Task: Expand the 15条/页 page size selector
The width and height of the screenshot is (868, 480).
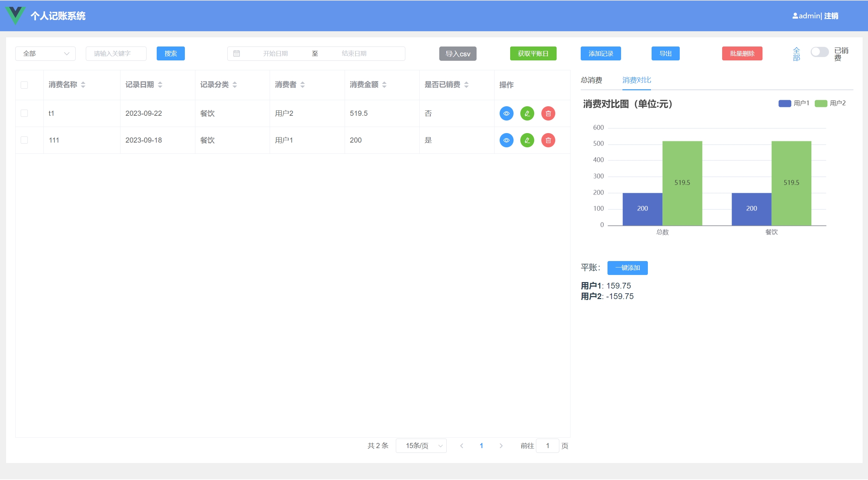Action: [x=421, y=446]
